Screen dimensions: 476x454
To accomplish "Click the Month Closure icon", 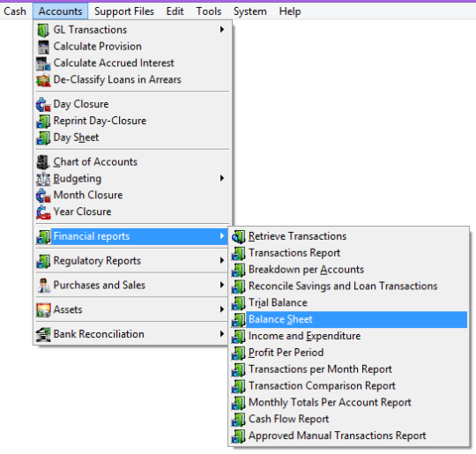I will point(43,196).
